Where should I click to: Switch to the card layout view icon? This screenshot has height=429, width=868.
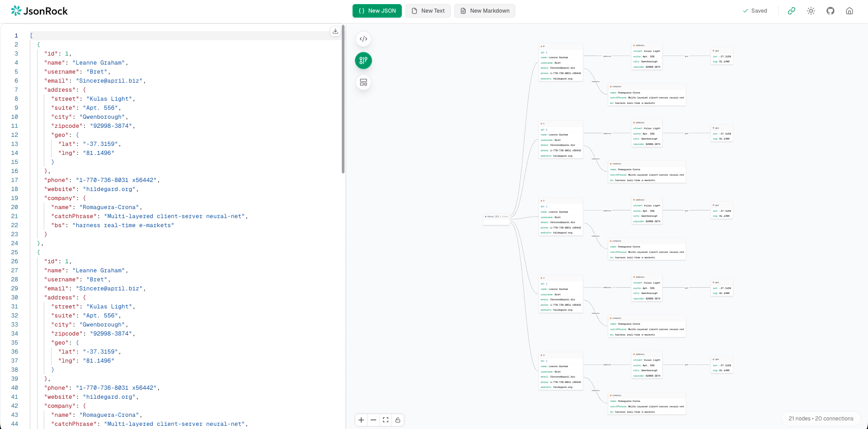tap(363, 82)
